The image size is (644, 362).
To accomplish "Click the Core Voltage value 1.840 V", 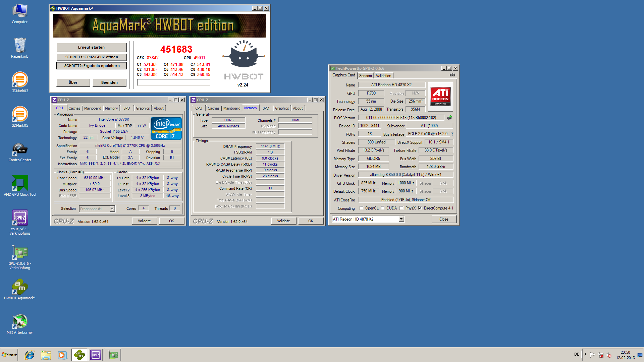I will (137, 138).
